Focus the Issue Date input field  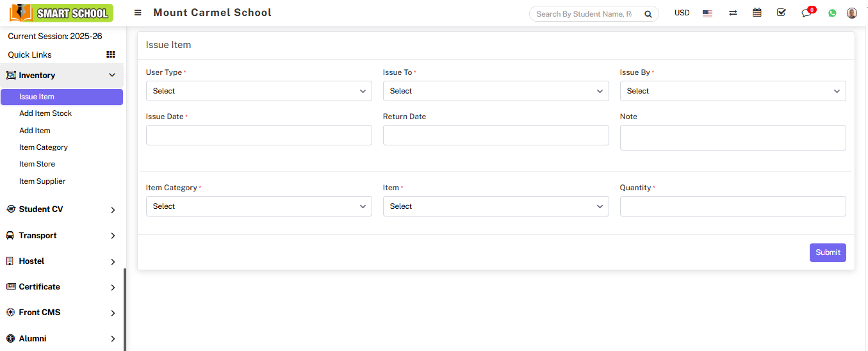point(259,135)
